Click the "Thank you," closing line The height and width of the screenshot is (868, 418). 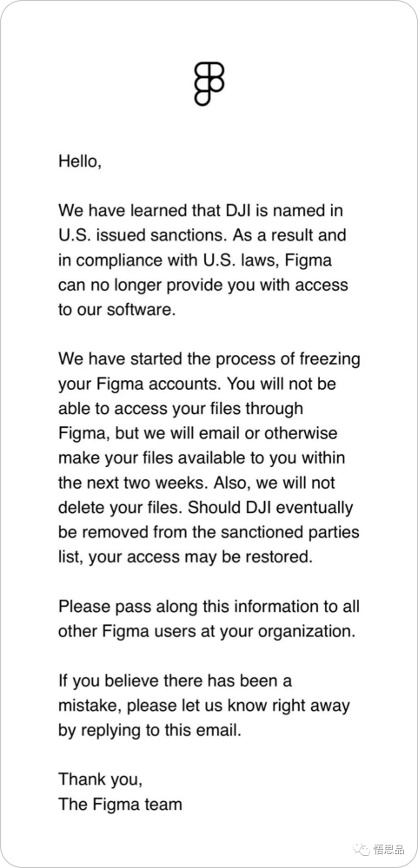coord(101,779)
